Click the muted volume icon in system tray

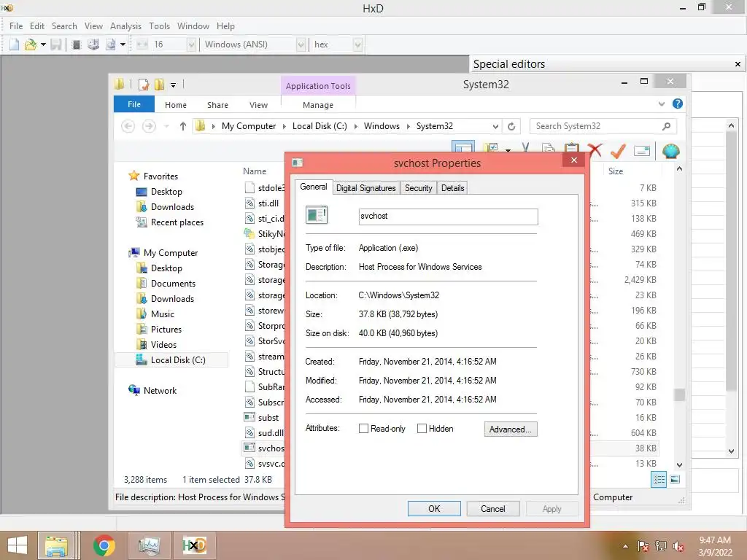(678, 546)
